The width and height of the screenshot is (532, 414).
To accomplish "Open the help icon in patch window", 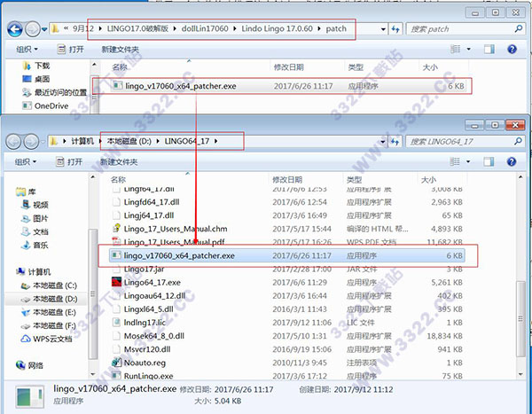I will pos(512,50).
